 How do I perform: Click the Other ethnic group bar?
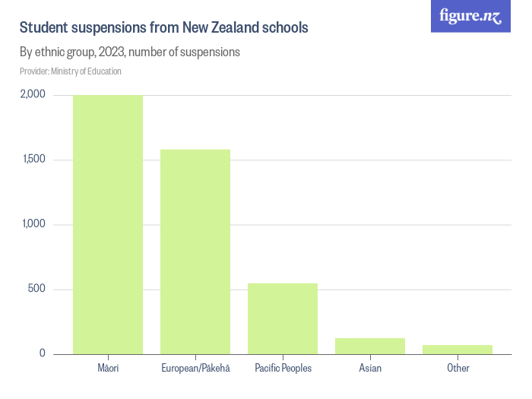tap(458, 350)
